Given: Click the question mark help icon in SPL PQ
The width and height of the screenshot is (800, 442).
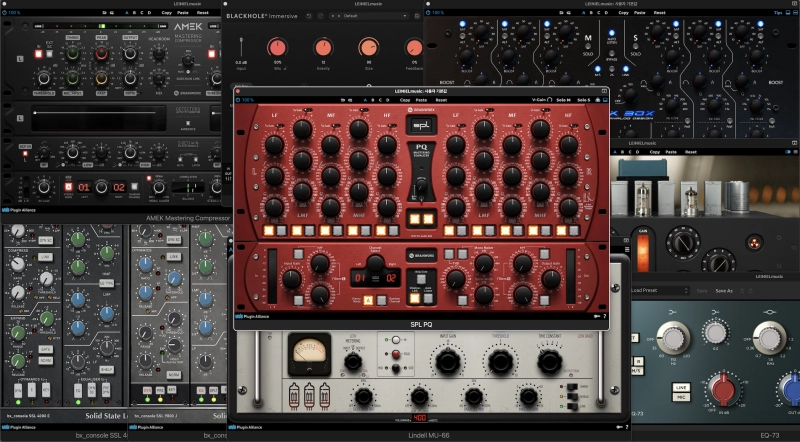Looking at the screenshot, I should pos(604,315).
